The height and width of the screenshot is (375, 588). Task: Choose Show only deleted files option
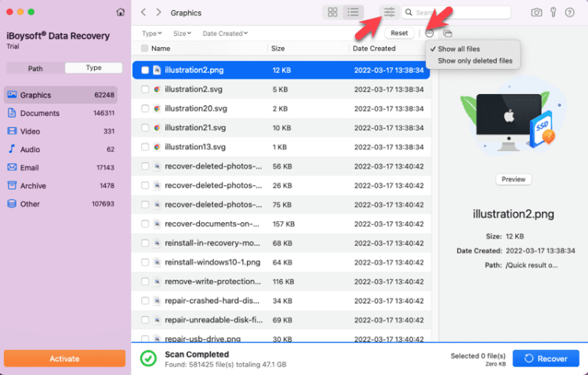pos(475,61)
